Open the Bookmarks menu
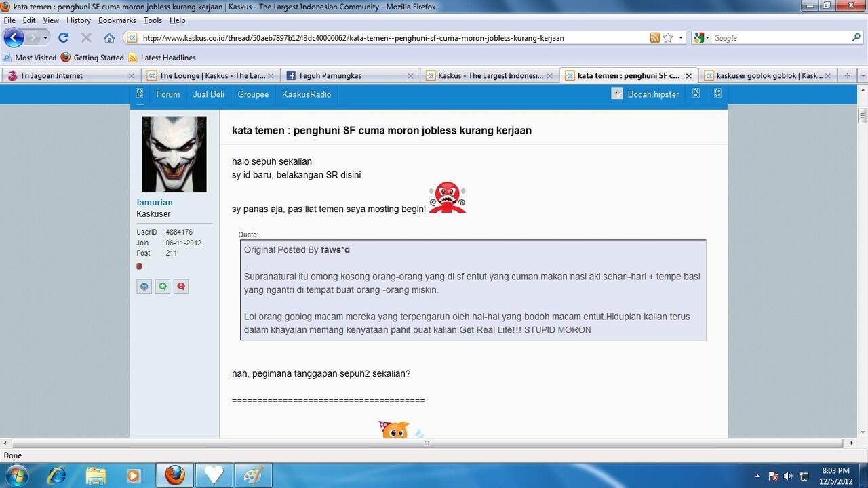 pyautogui.click(x=117, y=20)
